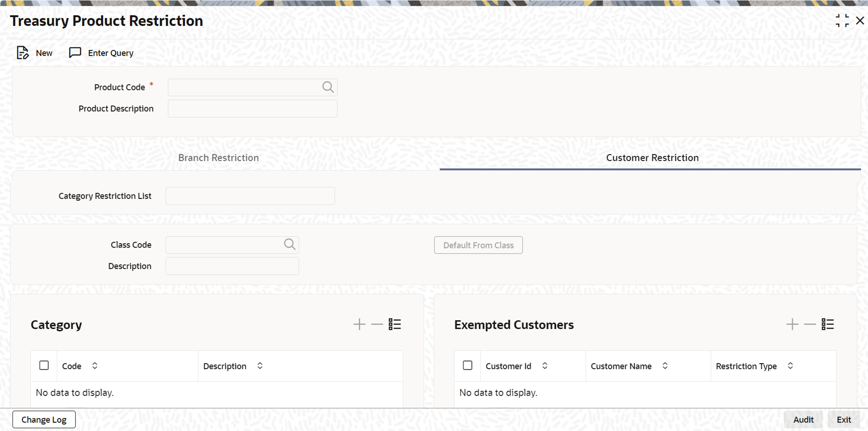Screen dimensions: 868x431
Task: Open single view for Category table
Action: point(395,324)
